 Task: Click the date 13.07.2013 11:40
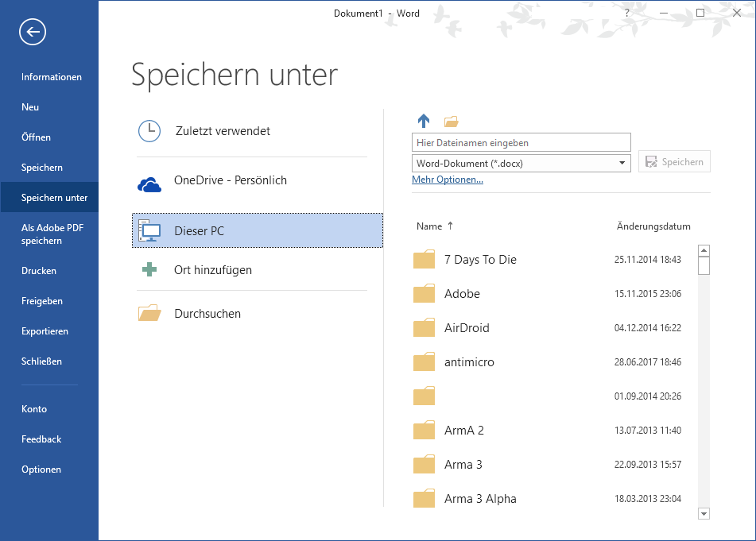click(648, 431)
